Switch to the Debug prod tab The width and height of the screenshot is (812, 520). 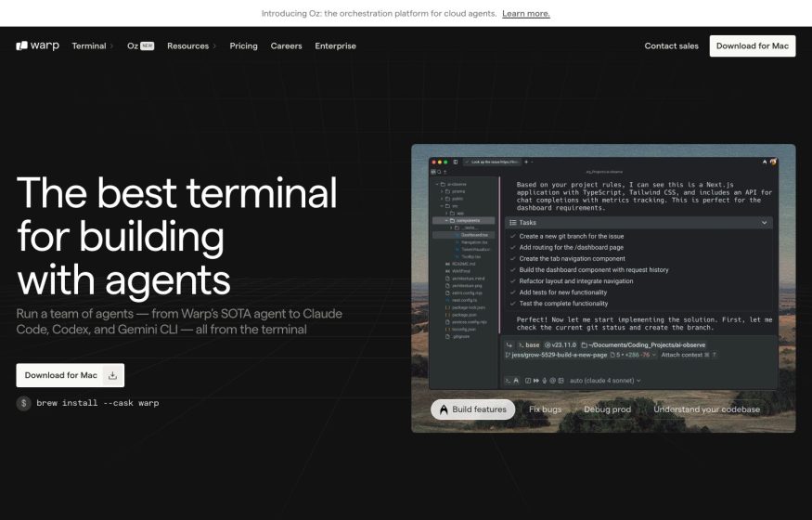coord(608,409)
